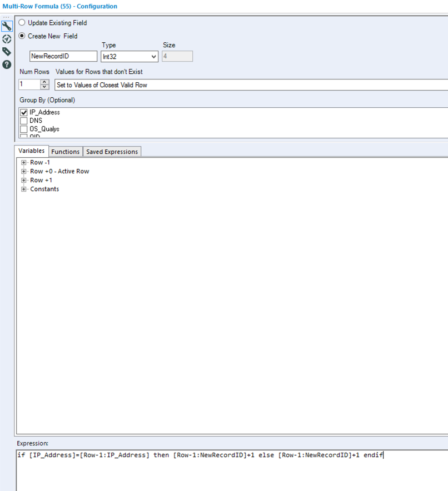Viewport: 448px width, 491px height.
Task: Check the DNS group by checkbox
Action: pos(24,121)
